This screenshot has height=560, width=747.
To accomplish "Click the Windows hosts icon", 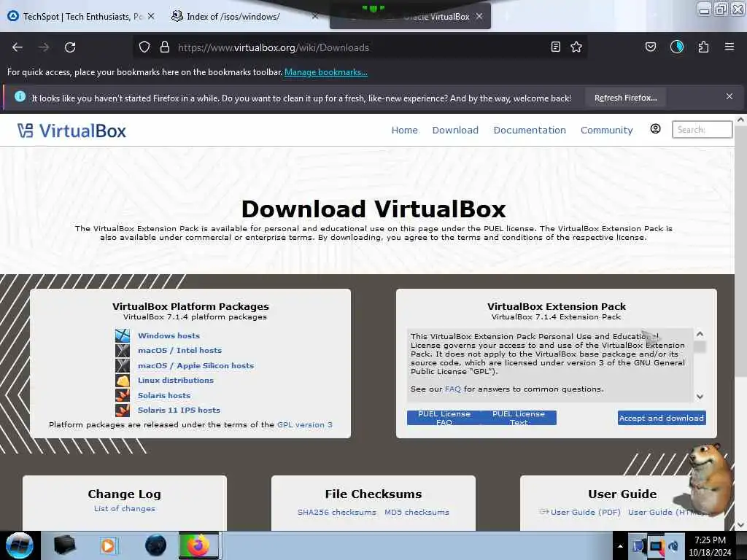I will click(123, 335).
